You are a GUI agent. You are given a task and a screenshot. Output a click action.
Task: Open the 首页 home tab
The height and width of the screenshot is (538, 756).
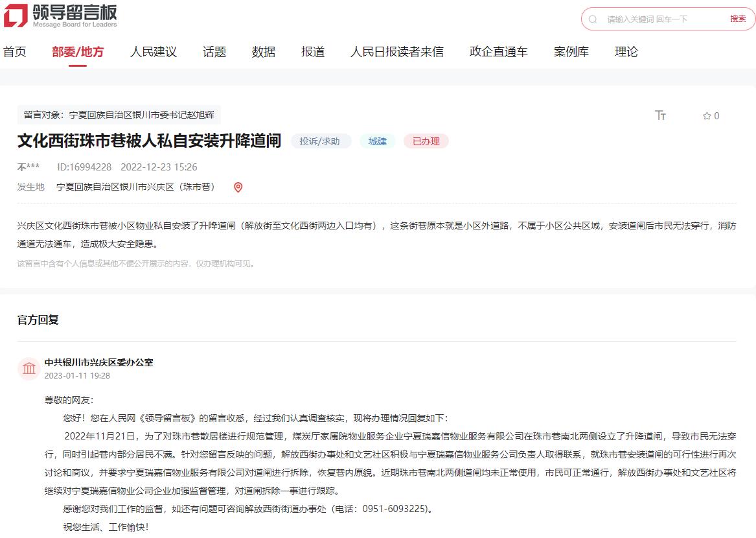coord(15,52)
